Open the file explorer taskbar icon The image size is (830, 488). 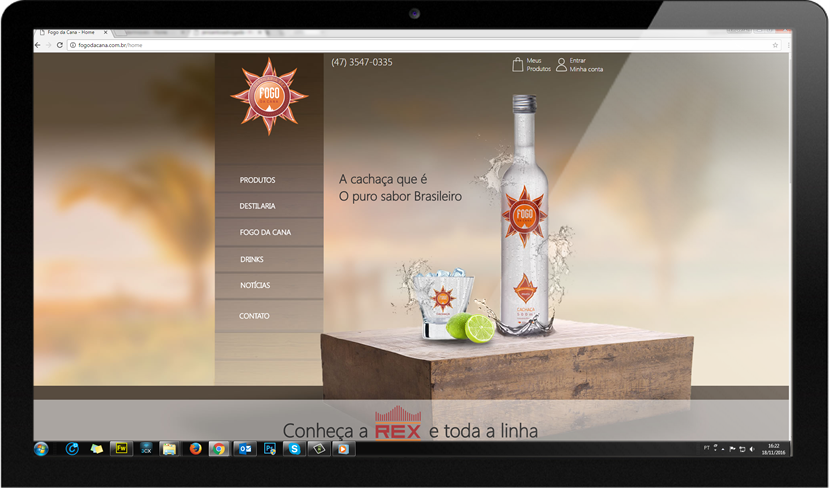[169, 449]
